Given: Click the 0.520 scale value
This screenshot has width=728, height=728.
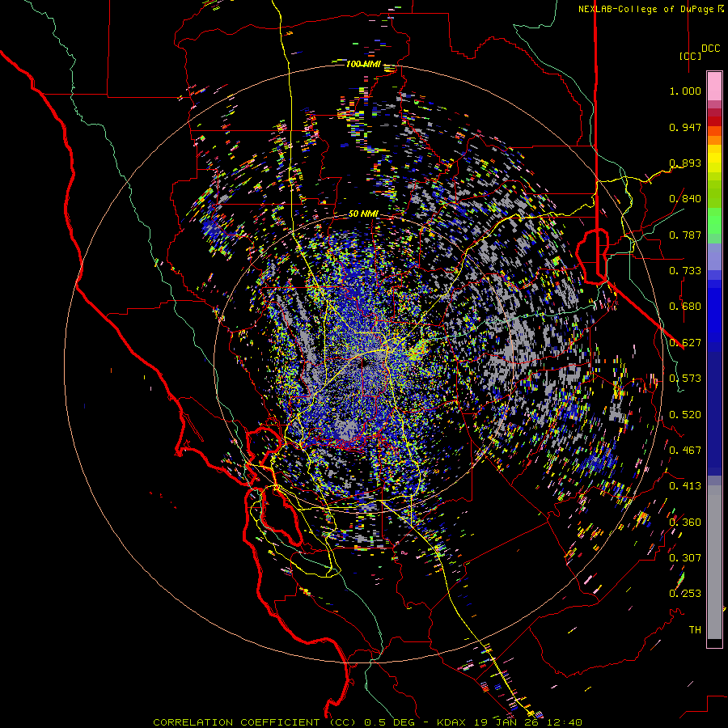Looking at the screenshot, I should click(x=685, y=415).
